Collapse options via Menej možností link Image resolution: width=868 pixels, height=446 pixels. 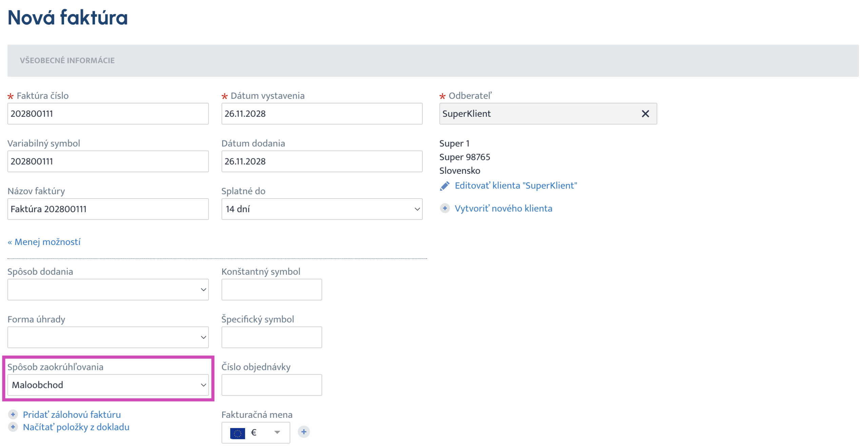(44, 242)
